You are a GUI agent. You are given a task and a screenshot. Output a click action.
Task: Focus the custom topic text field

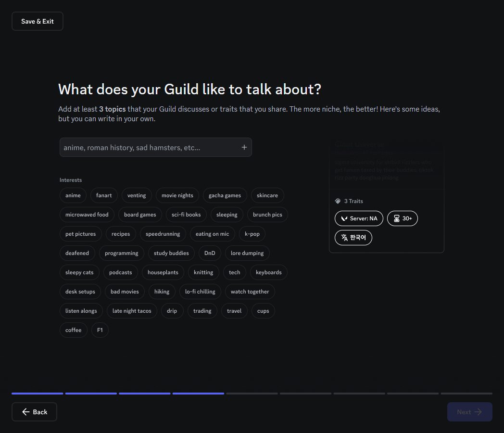149,147
